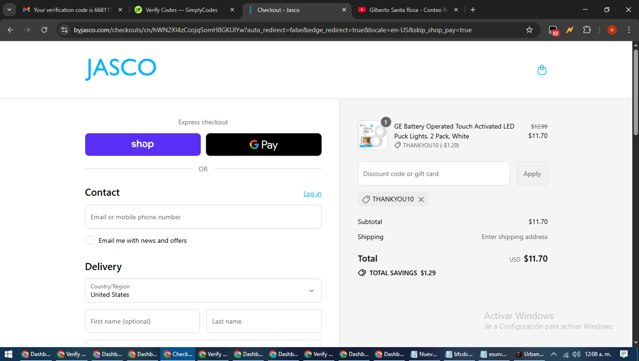Open the taskbar clock showing 12:08 a. m.
This screenshot has width=639, height=361.
coord(599,354)
